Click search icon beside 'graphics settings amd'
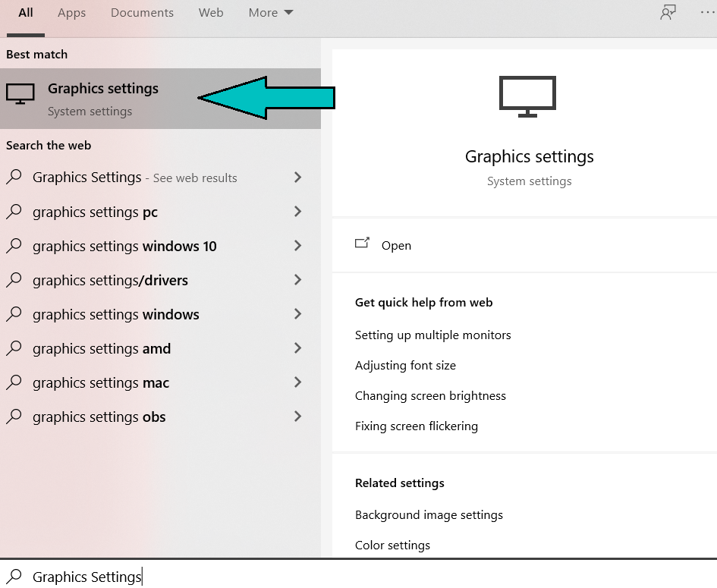This screenshot has width=717, height=588. (x=14, y=348)
